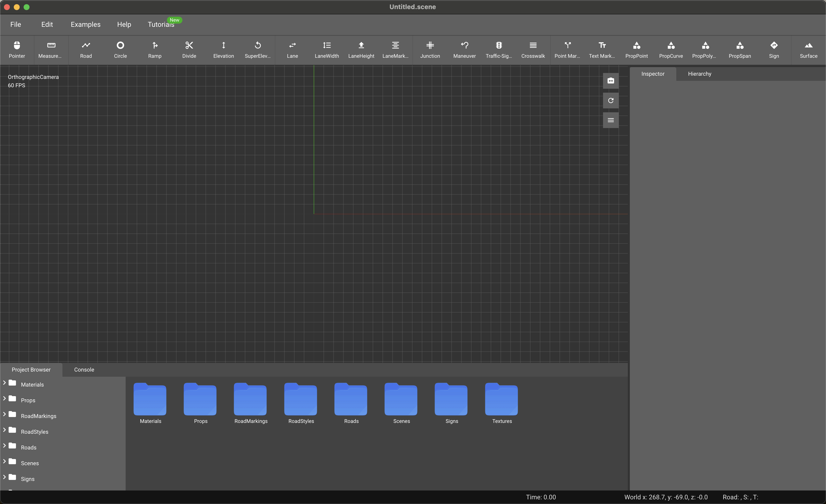Switch to the Console tab
Viewport: 826px width, 504px height.
(84, 370)
